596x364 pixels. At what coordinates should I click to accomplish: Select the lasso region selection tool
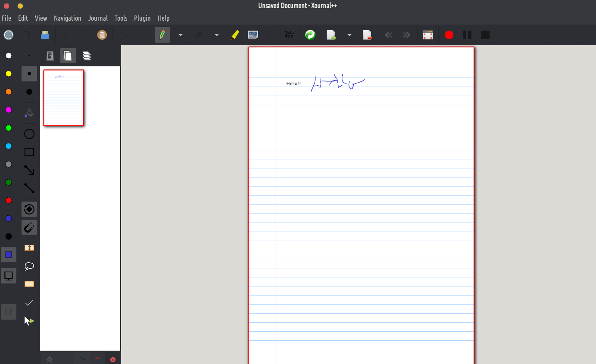(29, 266)
